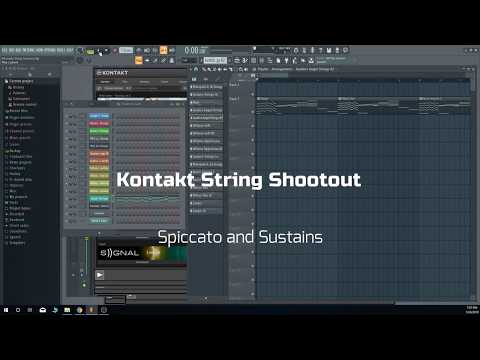Click the playlist vertical scrollbar

click(x=474, y=82)
